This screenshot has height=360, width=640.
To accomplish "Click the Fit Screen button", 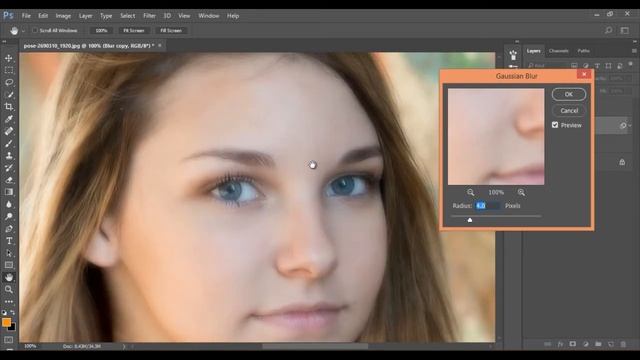I will [x=133, y=31].
